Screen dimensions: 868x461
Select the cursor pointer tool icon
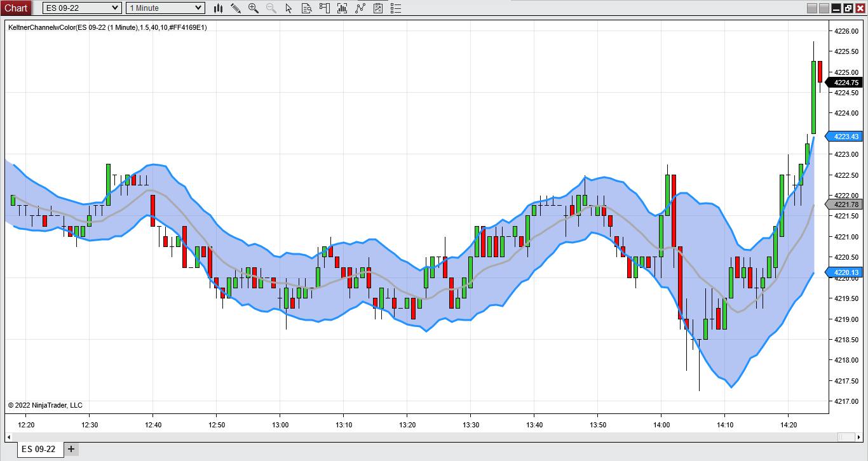coord(289,8)
